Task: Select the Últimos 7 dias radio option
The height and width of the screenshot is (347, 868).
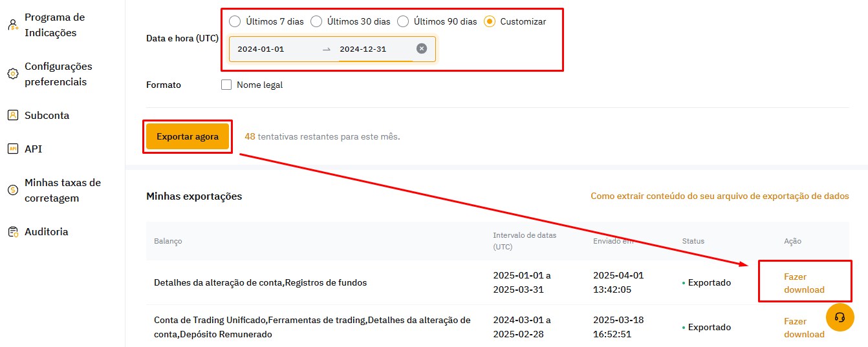Action: (x=235, y=21)
